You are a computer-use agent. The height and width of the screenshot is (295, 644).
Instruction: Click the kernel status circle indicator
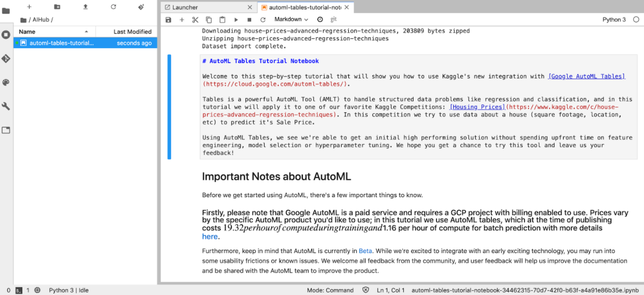coord(636,20)
